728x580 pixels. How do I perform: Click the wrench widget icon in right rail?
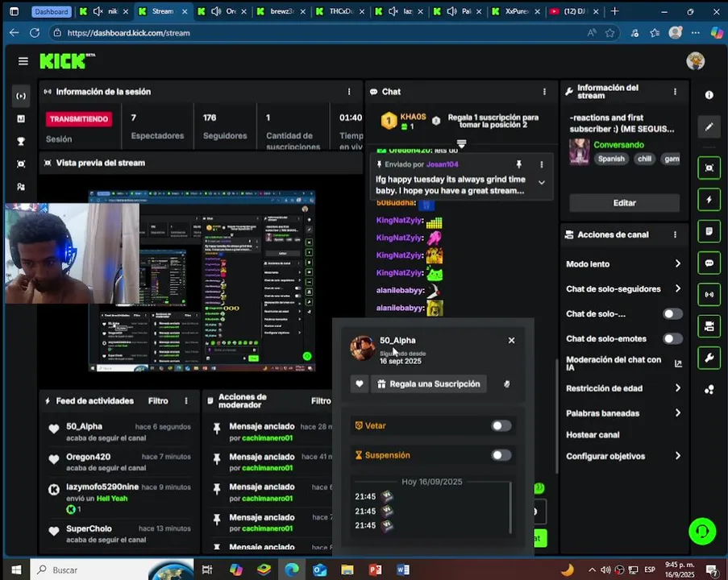[709, 358]
